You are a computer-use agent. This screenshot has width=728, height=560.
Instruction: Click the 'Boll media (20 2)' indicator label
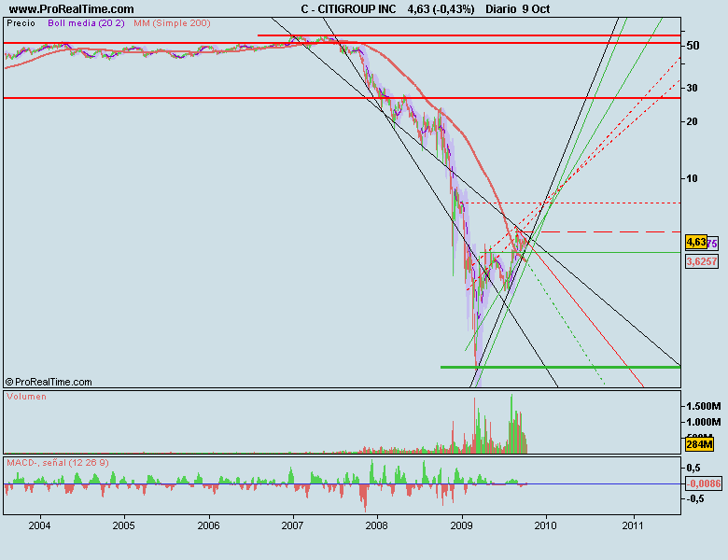(87, 23)
